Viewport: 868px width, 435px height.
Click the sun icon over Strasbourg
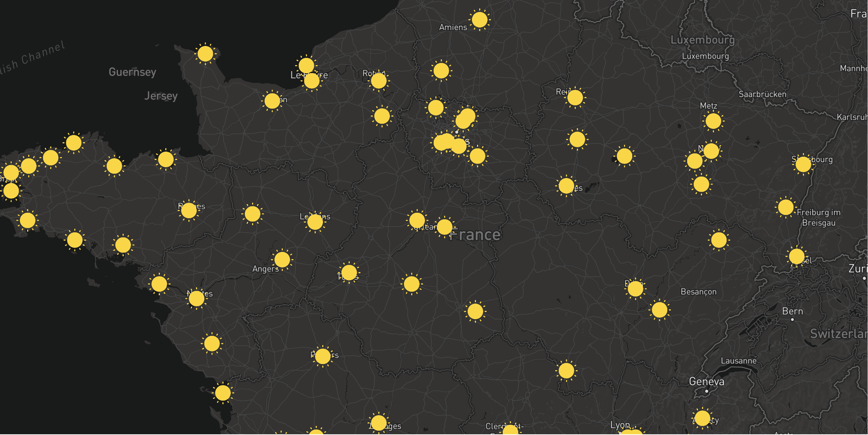(803, 164)
